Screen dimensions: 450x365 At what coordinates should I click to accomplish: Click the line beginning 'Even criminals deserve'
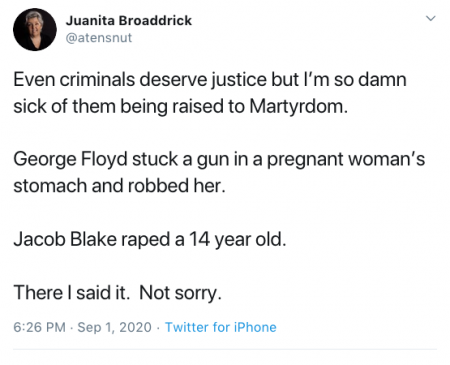pos(210,80)
